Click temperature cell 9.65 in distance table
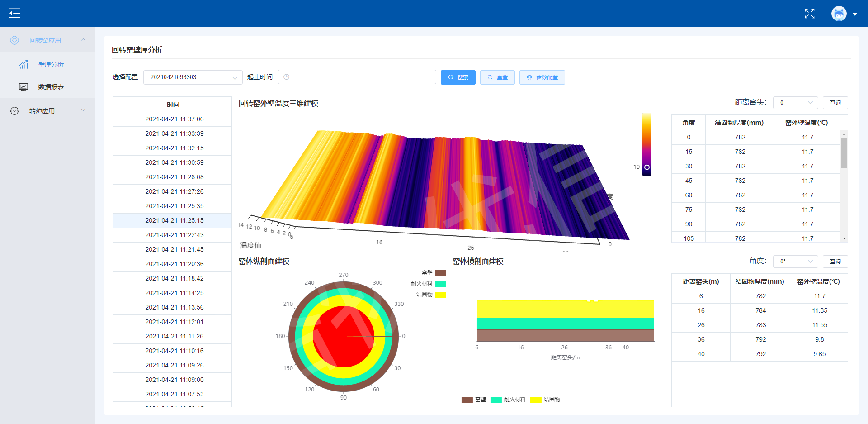The image size is (868, 424). pyautogui.click(x=819, y=354)
